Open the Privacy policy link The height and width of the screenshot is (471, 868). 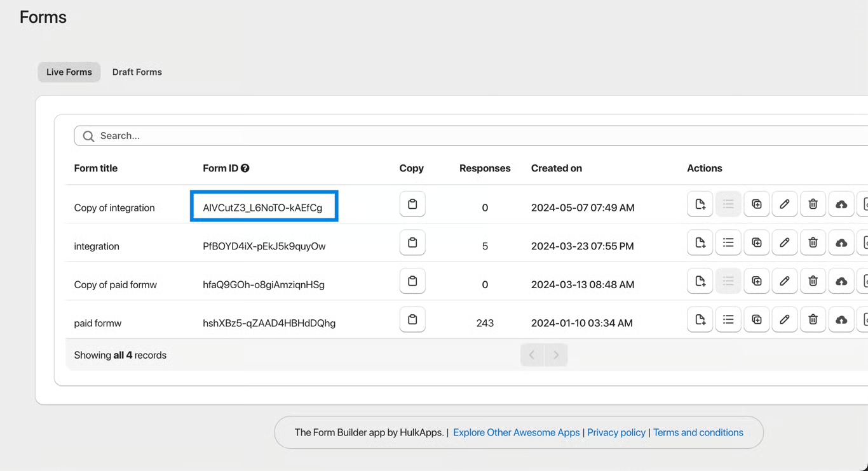point(616,432)
